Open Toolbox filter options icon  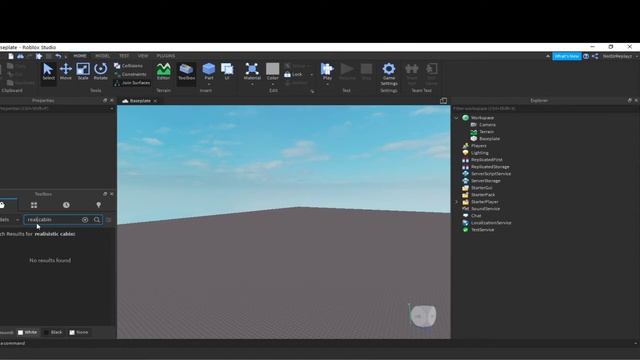(x=108, y=220)
